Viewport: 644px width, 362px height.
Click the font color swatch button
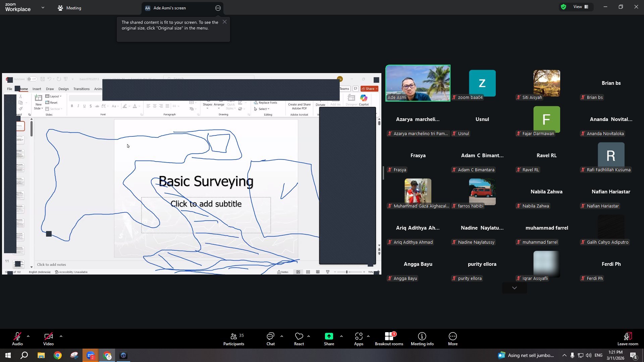[135, 106]
